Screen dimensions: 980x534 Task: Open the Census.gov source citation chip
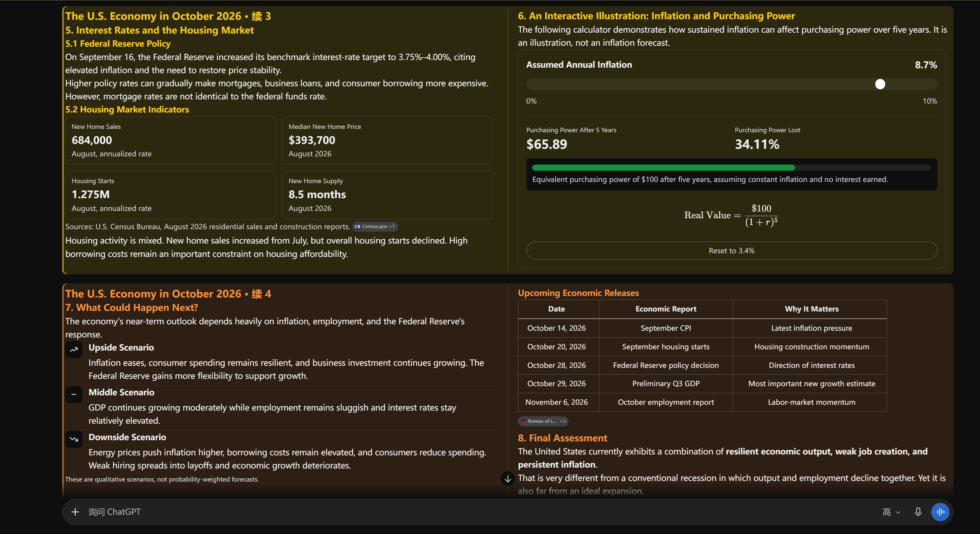click(x=375, y=226)
